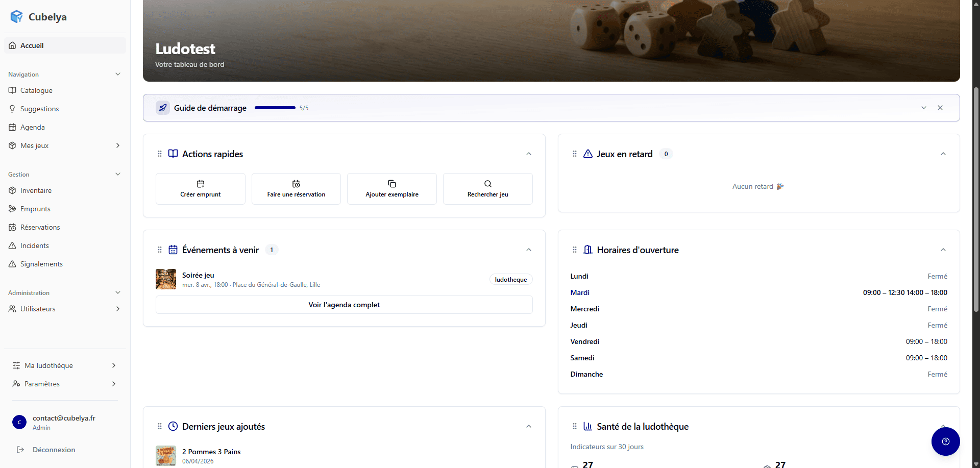Click the Horaires d'ouverture building icon

pyautogui.click(x=588, y=250)
